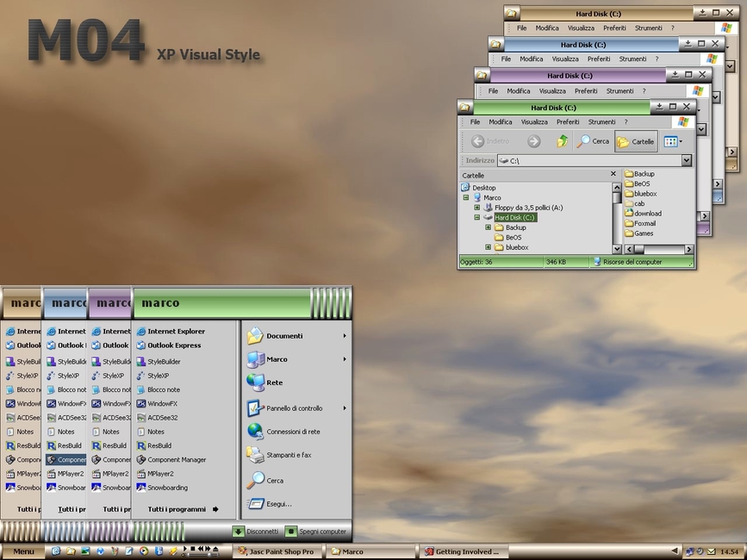This screenshot has height=560, width=747.
Task: Click the Up folder toolbar icon
Action: 562,141
